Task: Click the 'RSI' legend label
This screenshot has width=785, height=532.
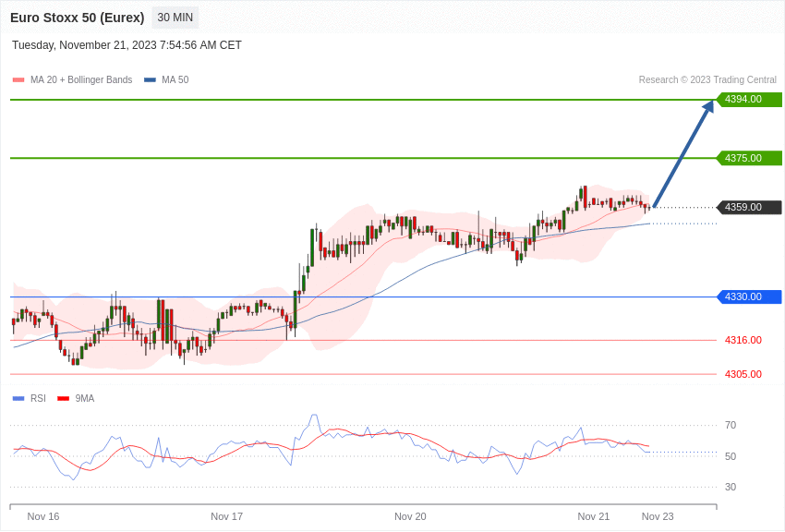Action: (x=38, y=398)
